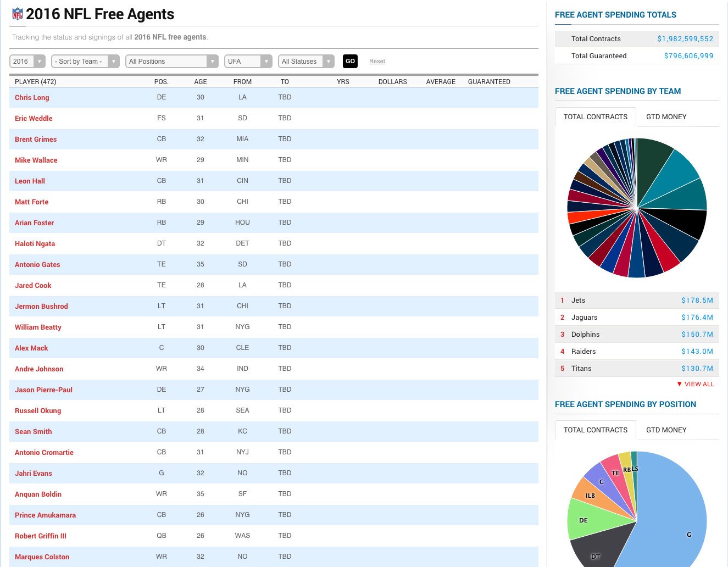728x567 pixels.
Task: Sort table by AGE column header
Action: pyautogui.click(x=201, y=81)
